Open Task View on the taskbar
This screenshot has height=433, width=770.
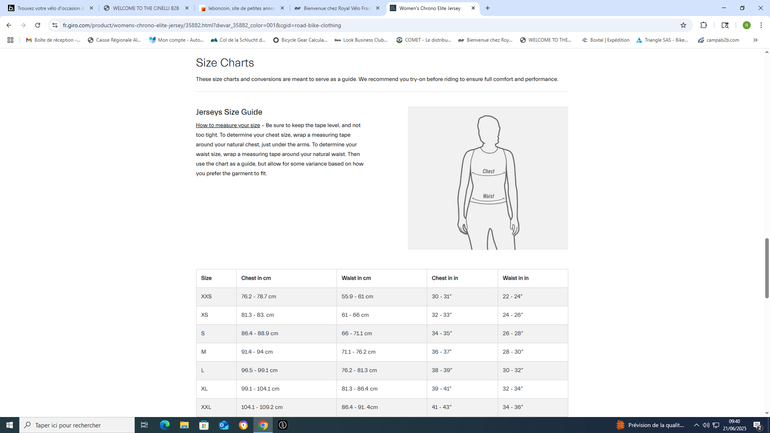144,425
